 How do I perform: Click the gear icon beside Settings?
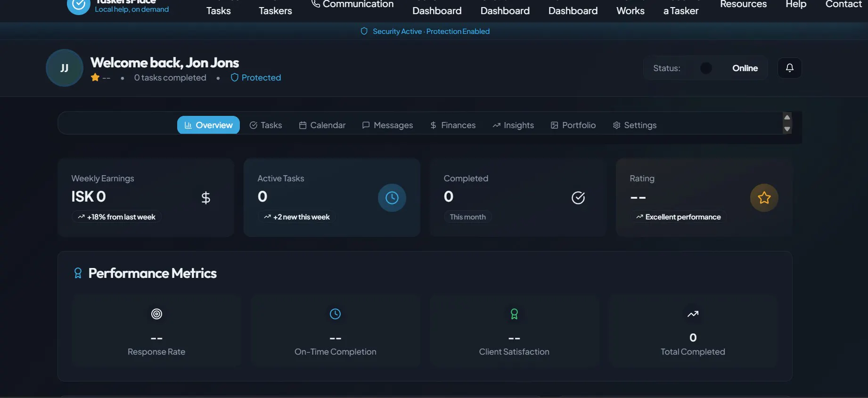click(616, 125)
